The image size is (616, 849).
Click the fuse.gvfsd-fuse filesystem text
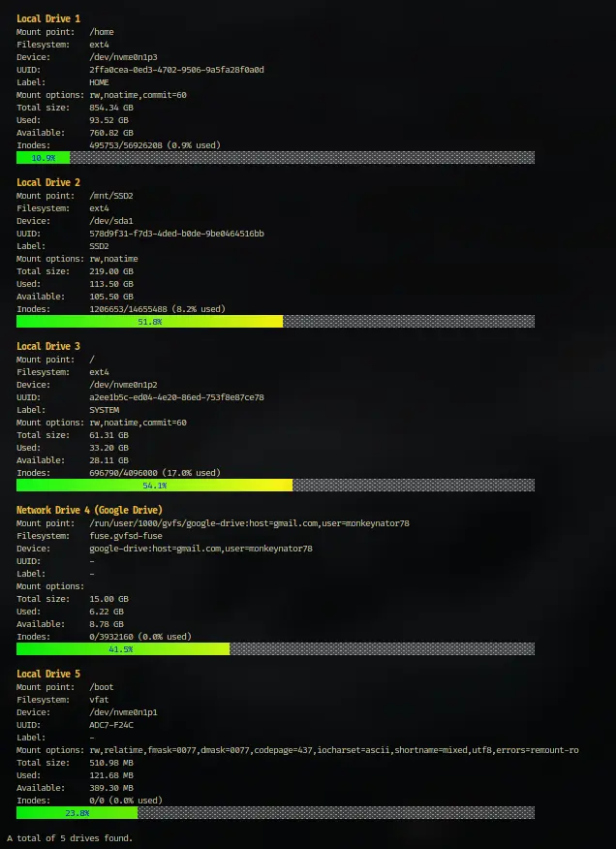126,536
